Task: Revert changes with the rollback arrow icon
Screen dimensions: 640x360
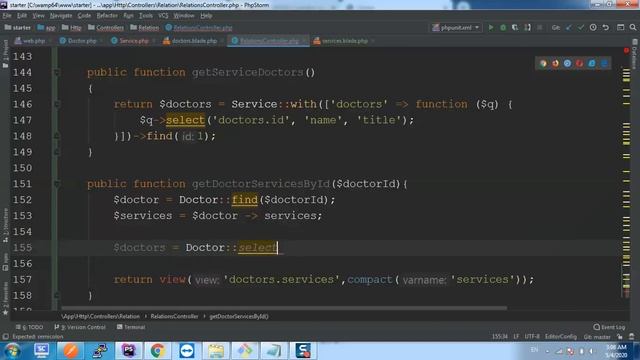Action: 606,27
